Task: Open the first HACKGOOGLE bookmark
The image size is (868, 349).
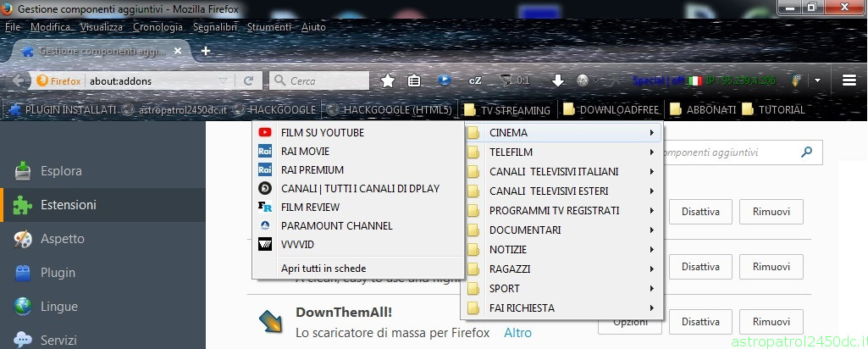Action: click(x=274, y=109)
